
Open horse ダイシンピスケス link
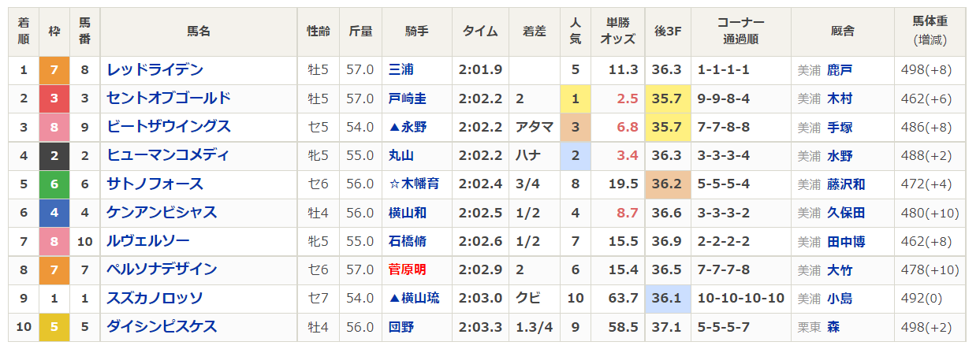[x=162, y=326]
